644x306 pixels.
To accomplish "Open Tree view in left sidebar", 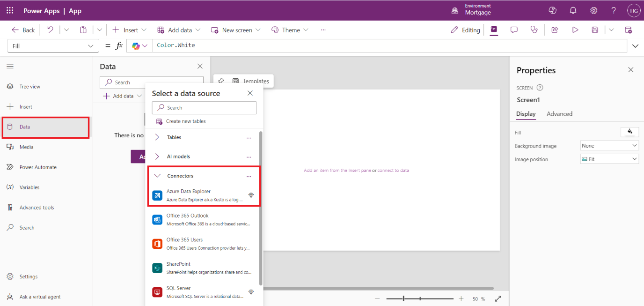I will point(30,87).
